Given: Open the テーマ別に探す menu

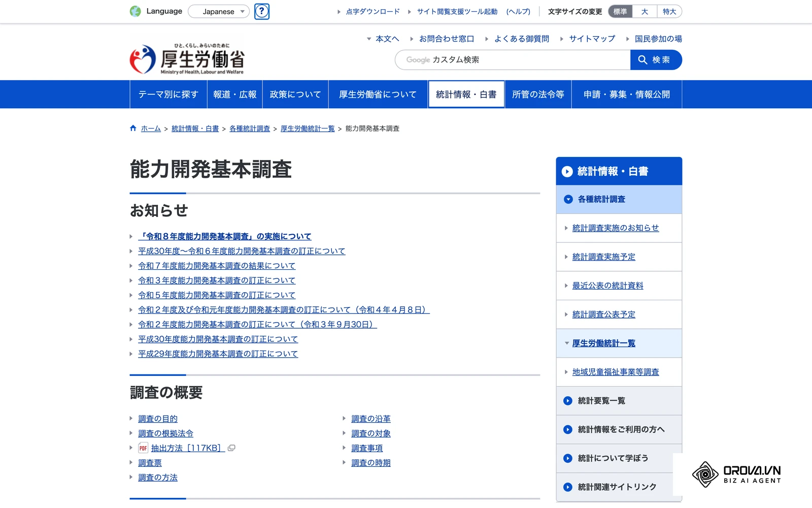Looking at the screenshot, I should point(168,94).
